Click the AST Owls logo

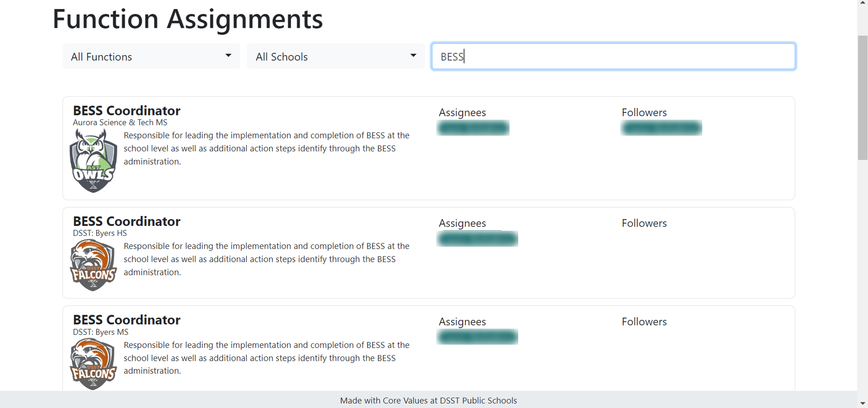click(93, 161)
